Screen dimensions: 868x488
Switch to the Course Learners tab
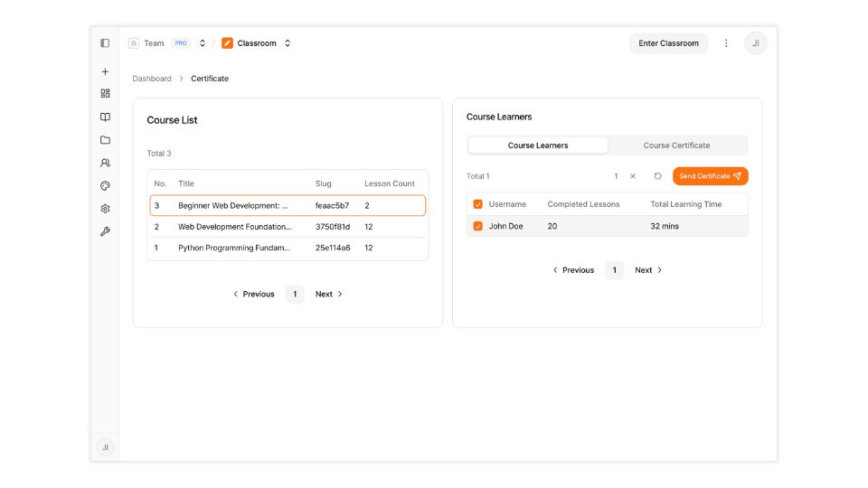point(537,145)
